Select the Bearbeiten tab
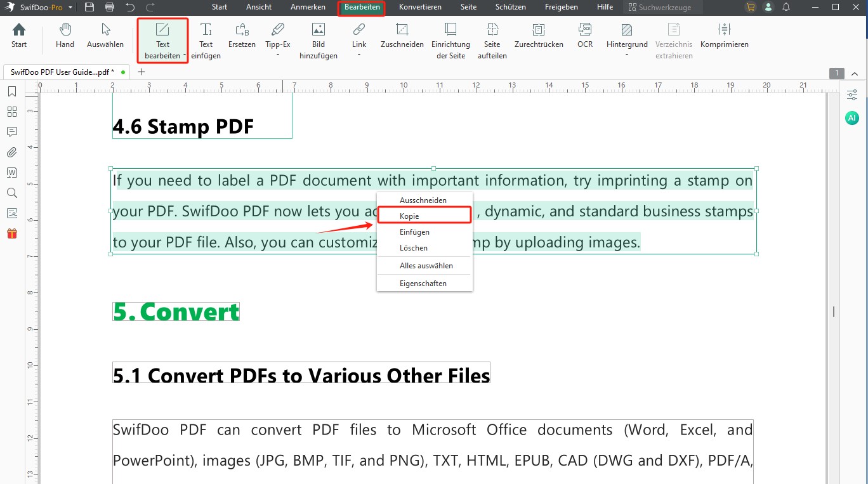The height and width of the screenshot is (484, 868). tap(362, 7)
